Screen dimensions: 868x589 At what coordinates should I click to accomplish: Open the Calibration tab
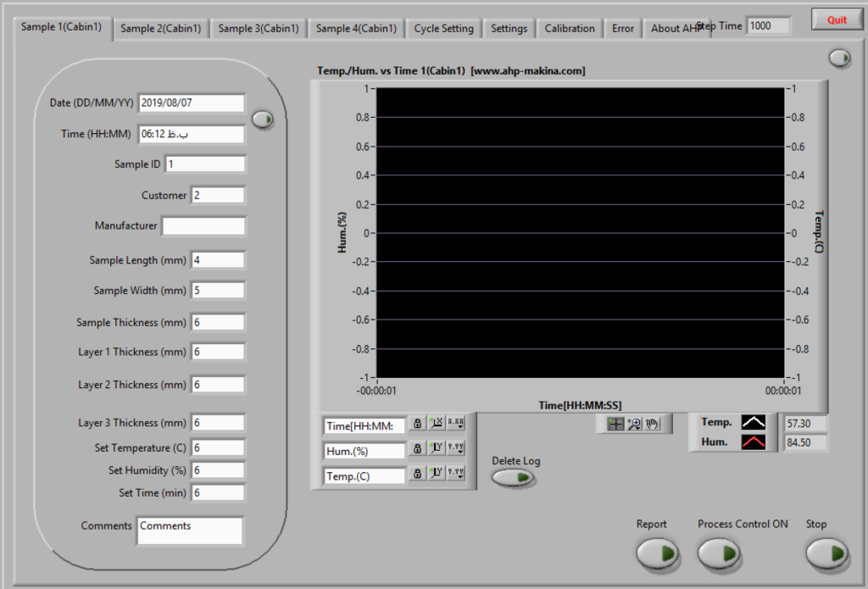coord(569,28)
